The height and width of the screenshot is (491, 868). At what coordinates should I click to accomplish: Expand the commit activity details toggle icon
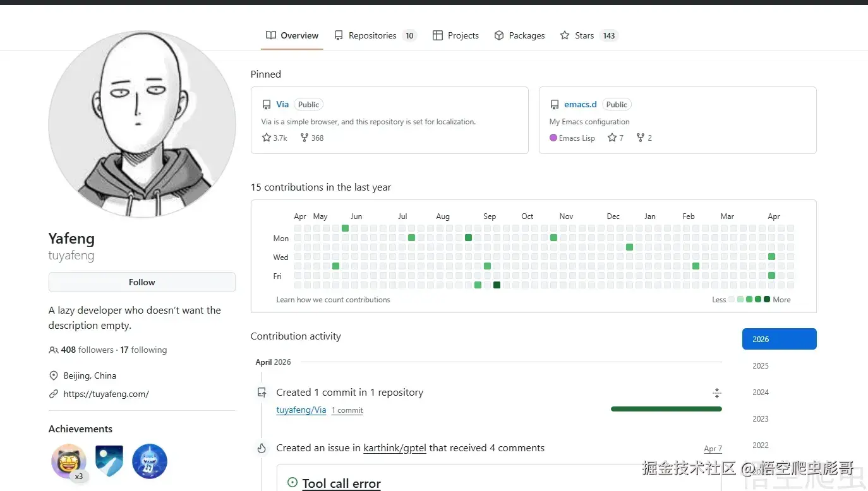click(x=716, y=393)
